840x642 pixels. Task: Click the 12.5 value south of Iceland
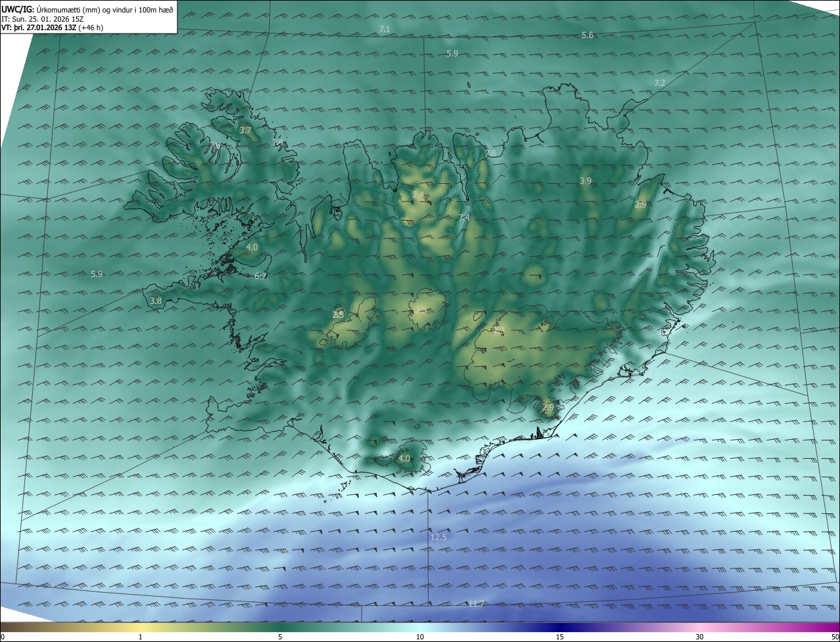(x=438, y=537)
